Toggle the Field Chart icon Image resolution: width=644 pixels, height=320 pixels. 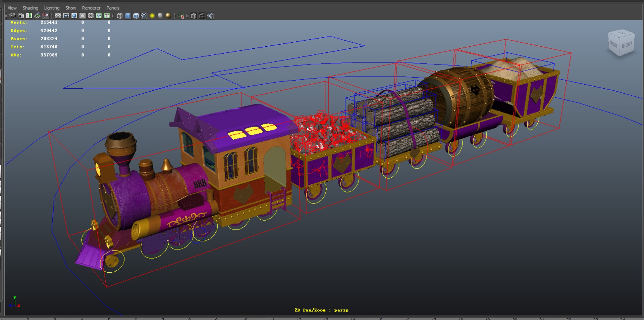91,16
